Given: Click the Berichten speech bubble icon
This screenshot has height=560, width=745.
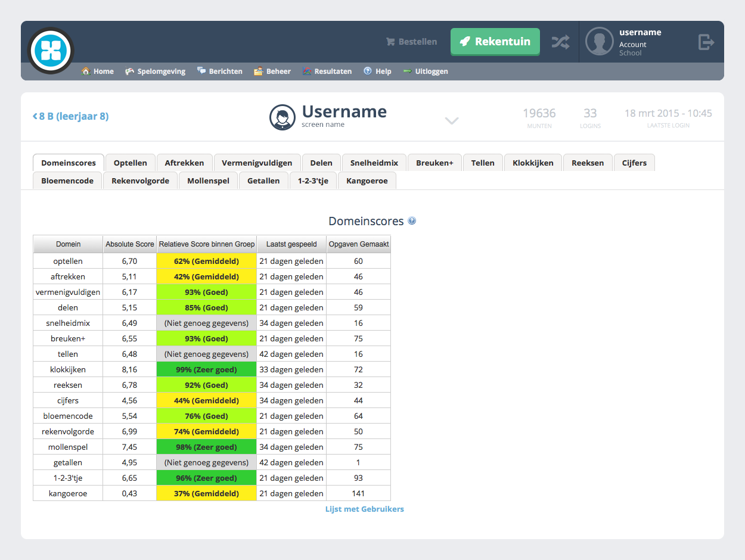Looking at the screenshot, I should (201, 71).
